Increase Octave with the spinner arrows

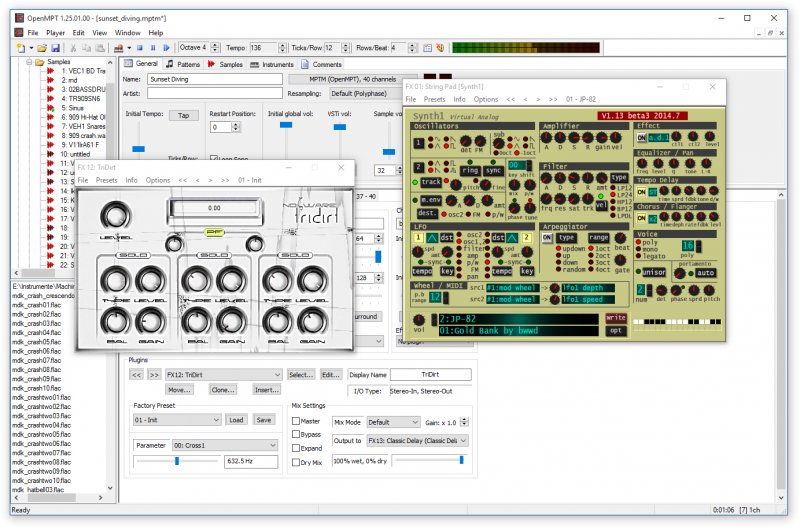tap(215, 45)
